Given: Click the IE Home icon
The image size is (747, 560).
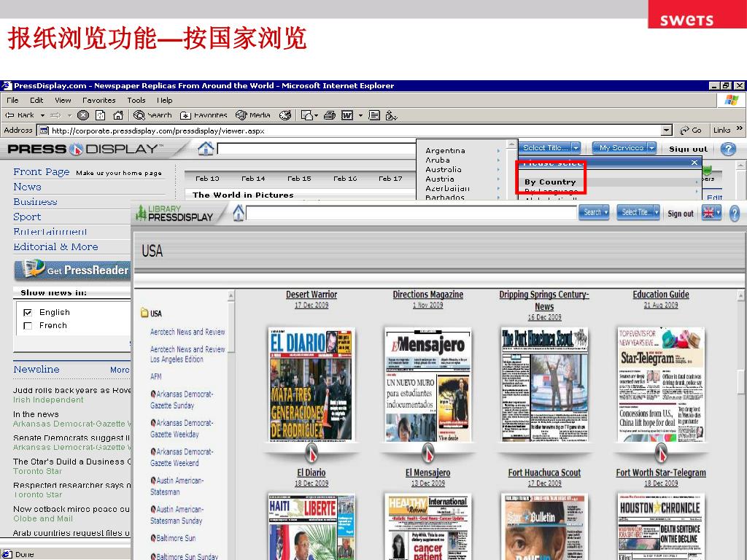Looking at the screenshot, I should click(x=118, y=115).
